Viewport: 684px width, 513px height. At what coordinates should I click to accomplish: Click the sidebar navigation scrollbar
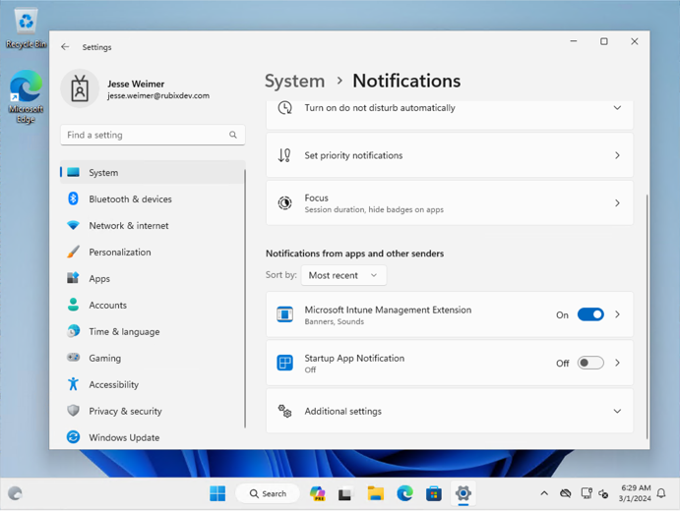pyautogui.click(x=246, y=300)
